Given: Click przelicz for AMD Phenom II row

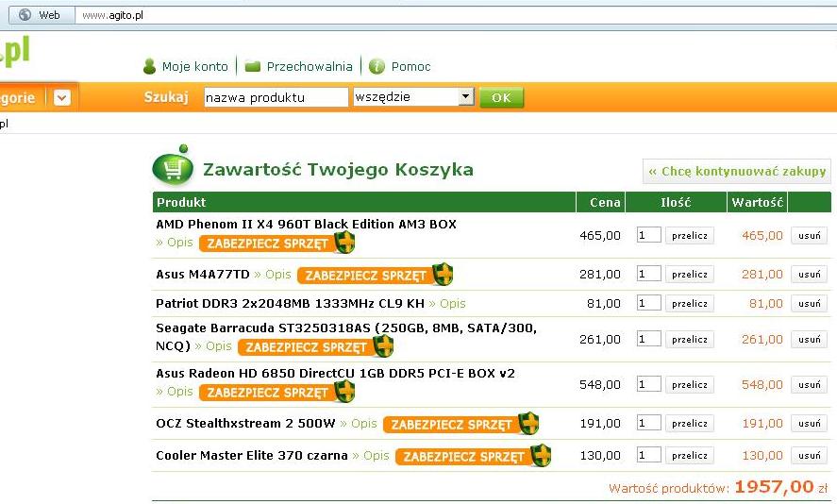Looking at the screenshot, I should pyautogui.click(x=690, y=235).
